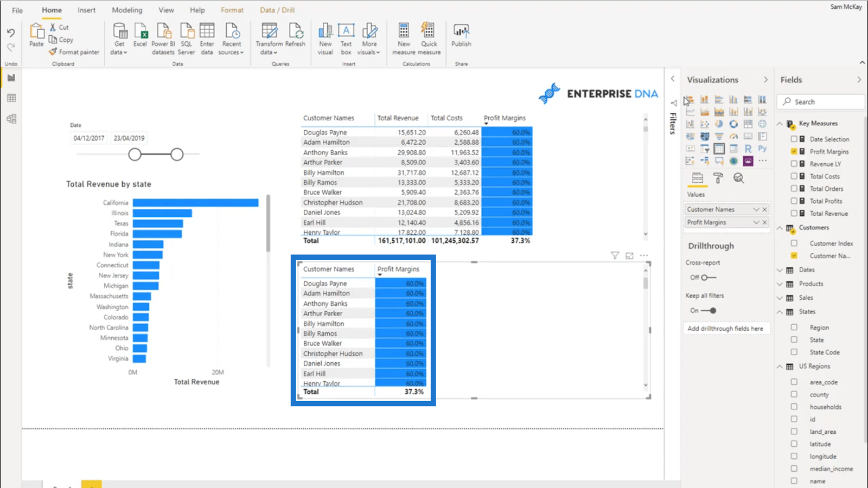The width and height of the screenshot is (868, 488).
Task: Open the View ribbon tab
Action: pos(166,10)
